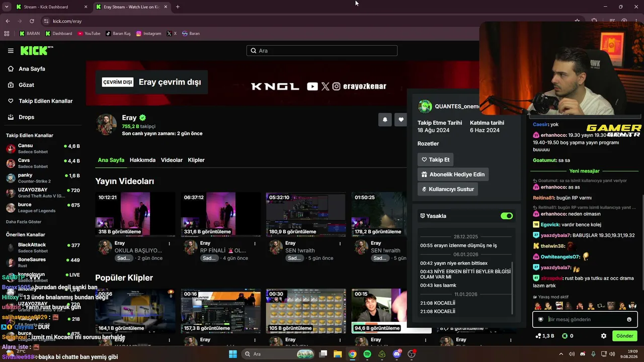The width and height of the screenshot is (644, 362).
Task: Click the Windows Start button
Action: click(233, 354)
